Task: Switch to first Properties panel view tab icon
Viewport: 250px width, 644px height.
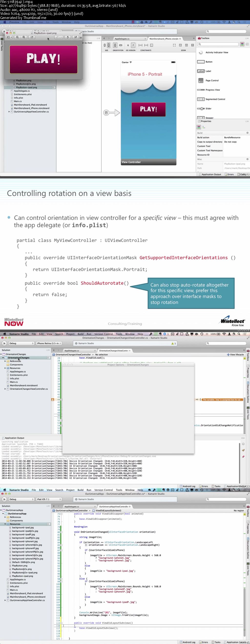Action: [199, 127]
